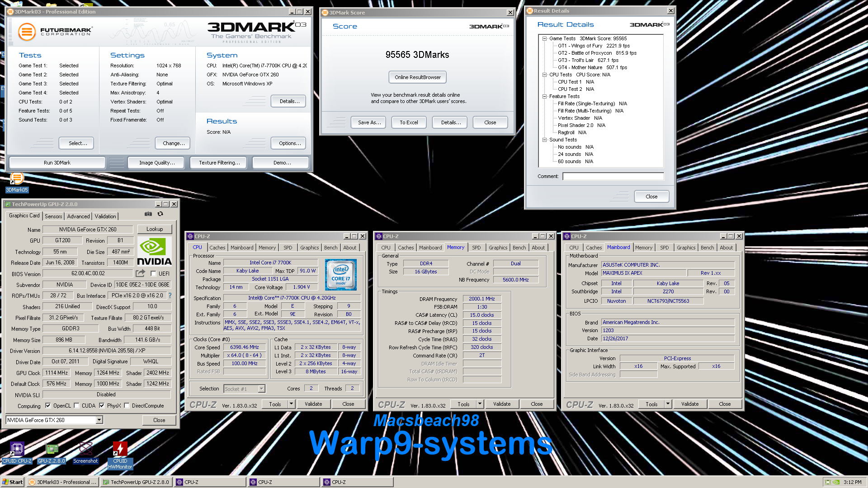Switch to 3DMark03 Professional taskbar item
The width and height of the screenshot is (868, 488).
(63, 482)
